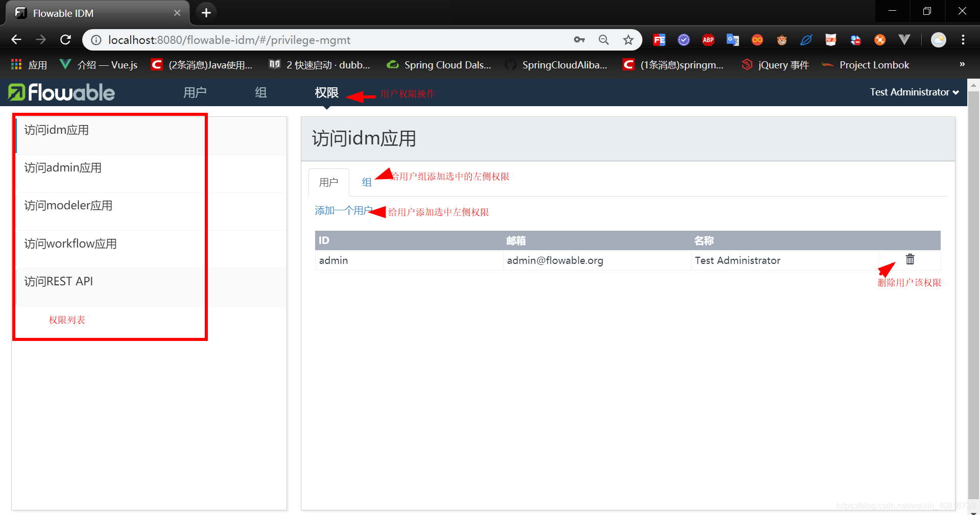980x515 pixels.
Task: Open the Chrome three-dot menu
Action: (x=963, y=40)
